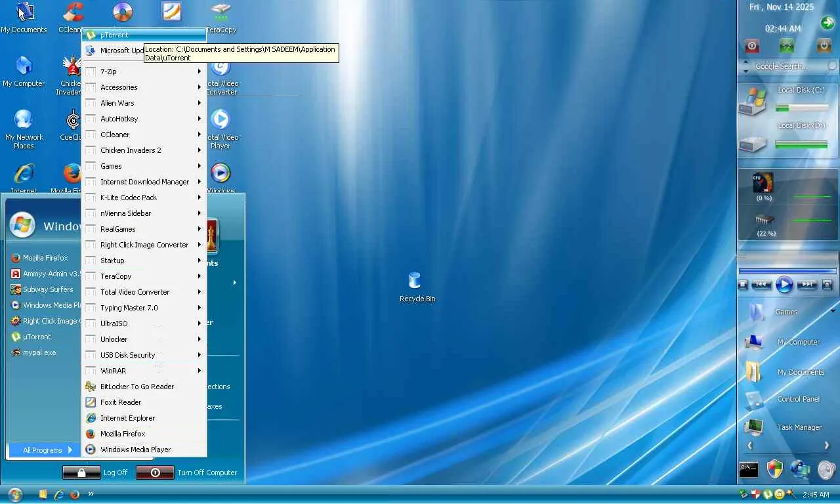Open Mozilla Firefox from the programs menu
Viewport: 840px width, 504px height.
[x=144, y=434]
